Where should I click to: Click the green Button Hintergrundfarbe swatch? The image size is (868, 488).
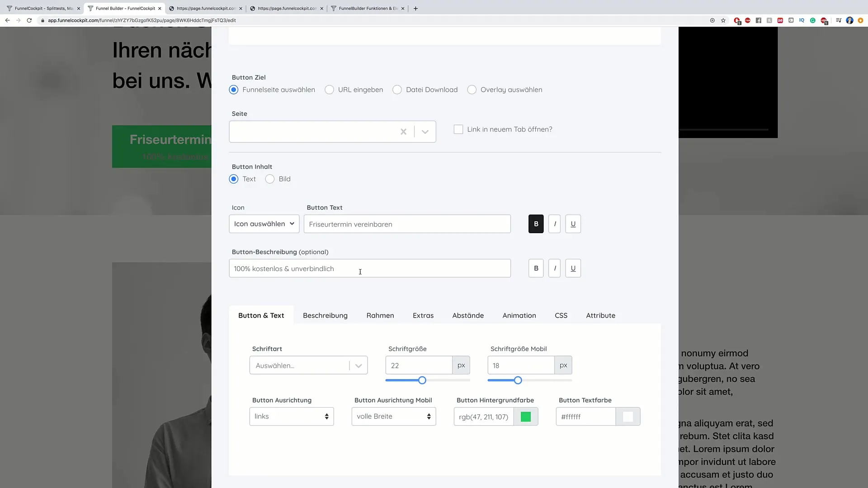point(526,417)
